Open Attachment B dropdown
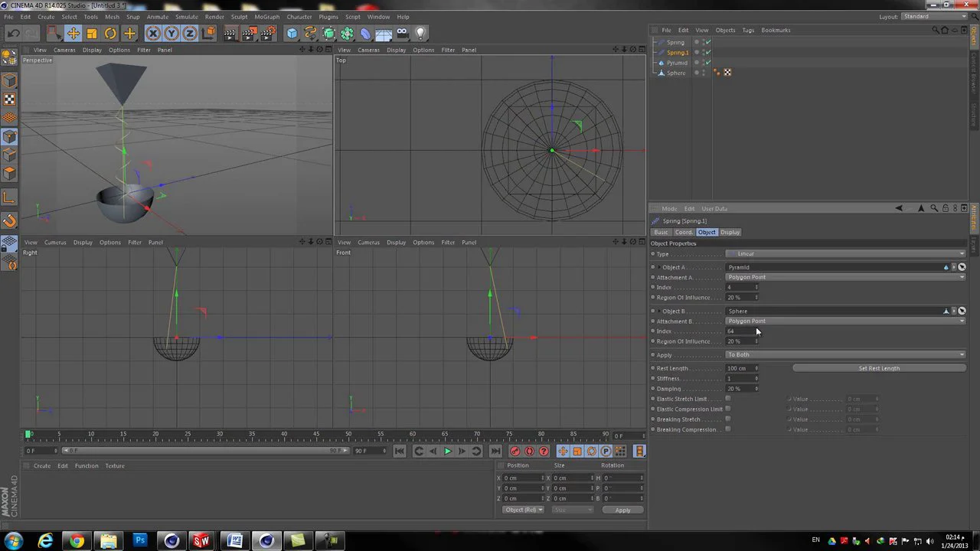 point(845,321)
